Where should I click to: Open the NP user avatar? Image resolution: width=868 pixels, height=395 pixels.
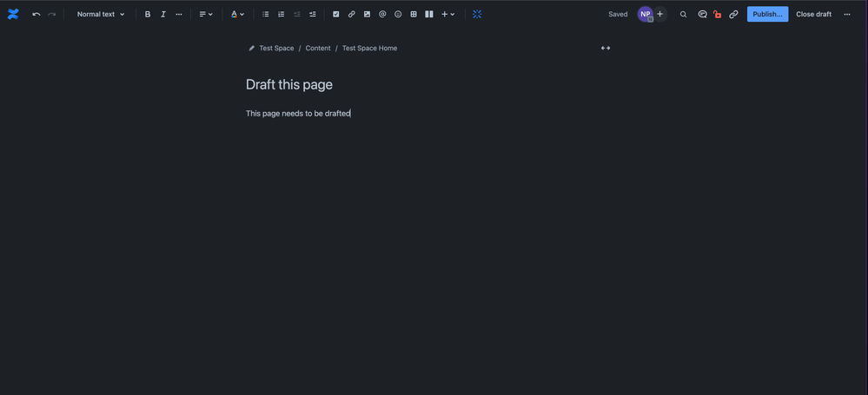tap(645, 15)
